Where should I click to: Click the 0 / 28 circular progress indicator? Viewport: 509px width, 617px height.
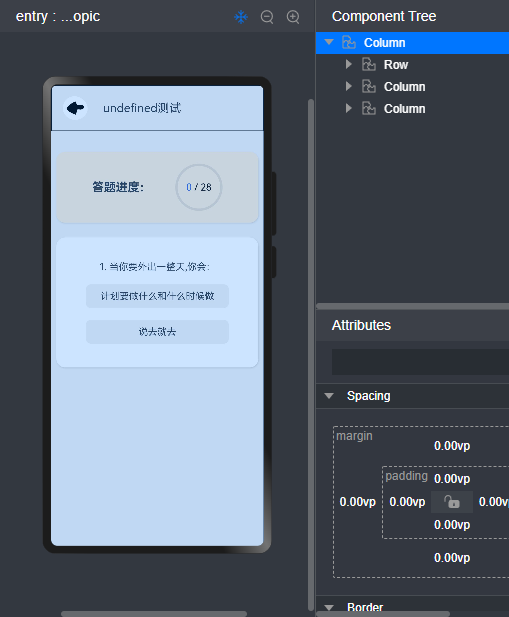[x=199, y=187]
